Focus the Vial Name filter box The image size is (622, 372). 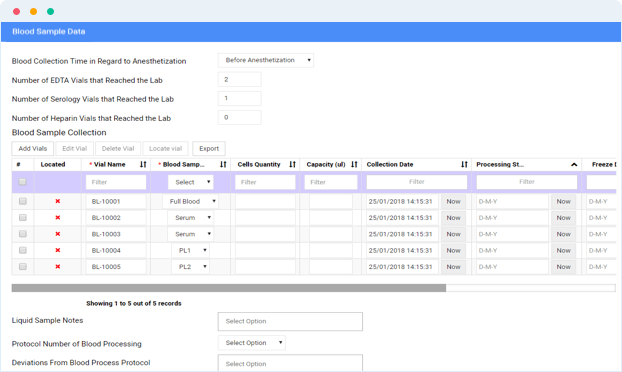coord(116,182)
